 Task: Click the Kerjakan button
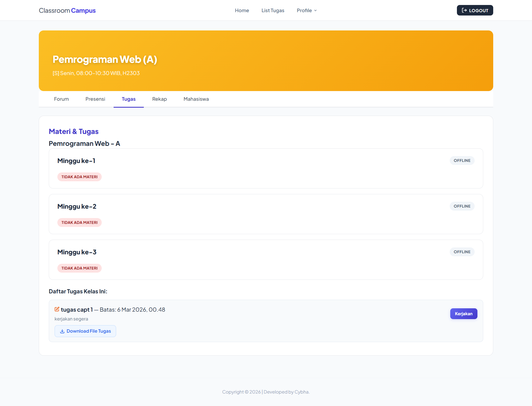click(464, 314)
